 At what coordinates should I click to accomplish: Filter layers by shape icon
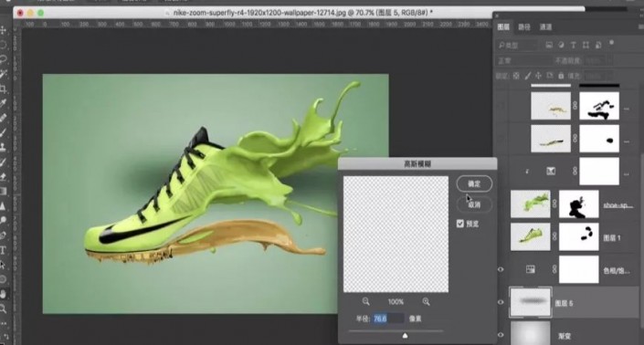[586, 45]
